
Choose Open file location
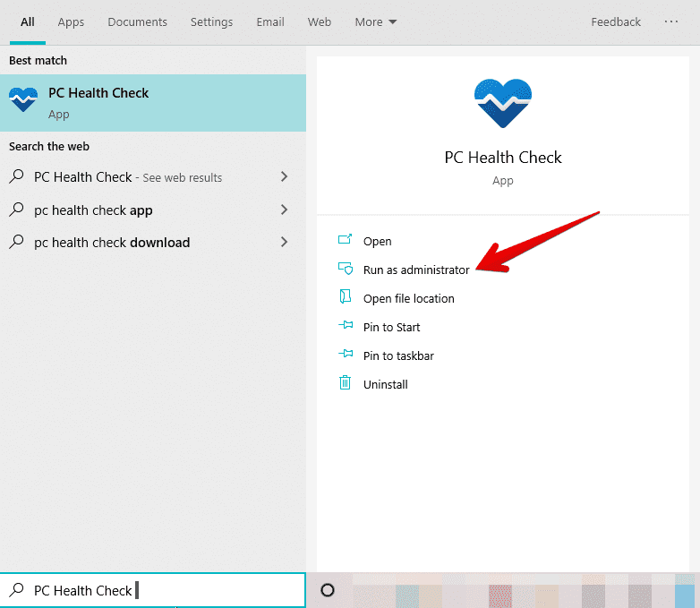409,298
